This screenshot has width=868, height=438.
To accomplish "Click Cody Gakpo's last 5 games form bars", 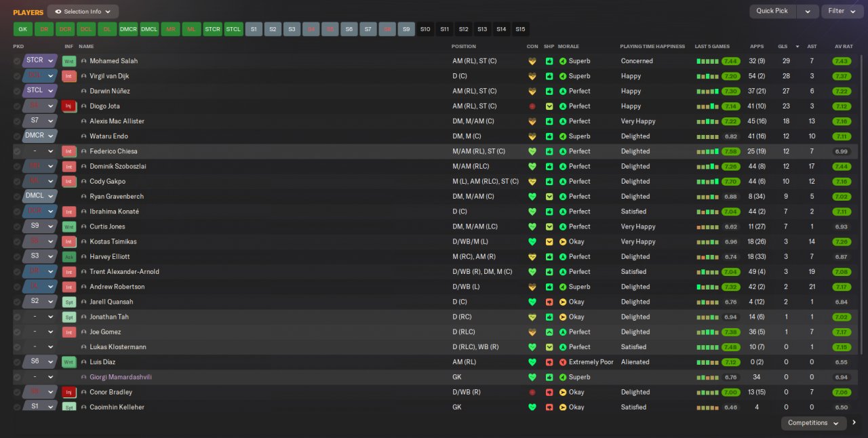I will (x=707, y=182).
